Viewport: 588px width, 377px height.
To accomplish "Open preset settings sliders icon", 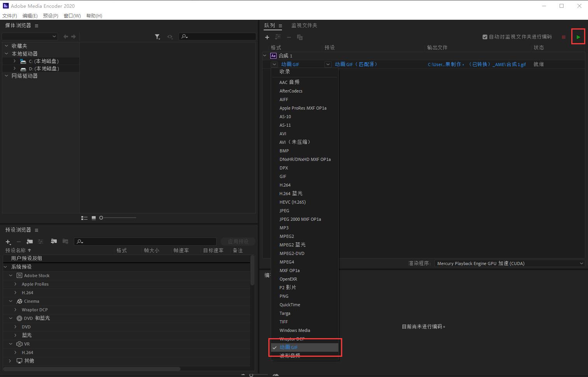I will click(x=40, y=242).
